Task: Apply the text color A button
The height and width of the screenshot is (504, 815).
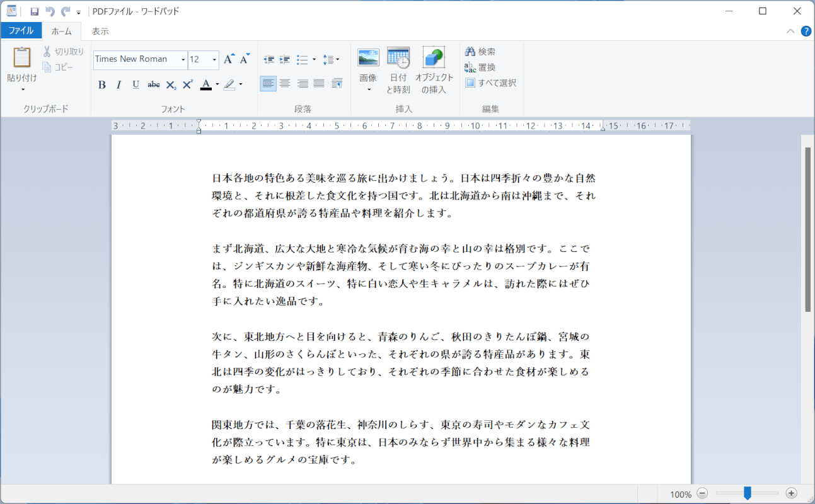Action: pyautogui.click(x=205, y=84)
